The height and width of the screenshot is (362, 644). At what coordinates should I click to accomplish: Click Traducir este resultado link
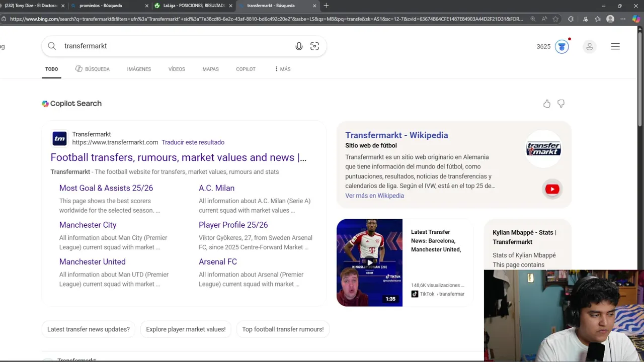[x=193, y=142]
